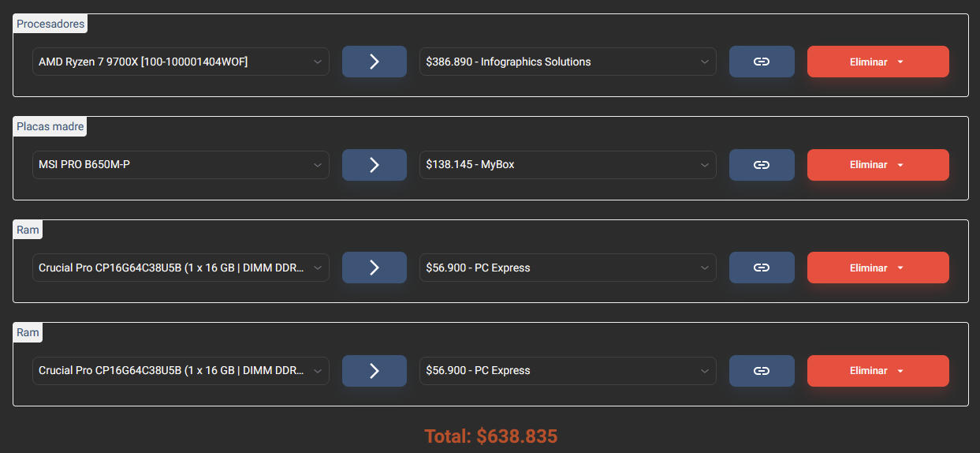Expand the second Crucial Pro Ram product dropdown

181,371
